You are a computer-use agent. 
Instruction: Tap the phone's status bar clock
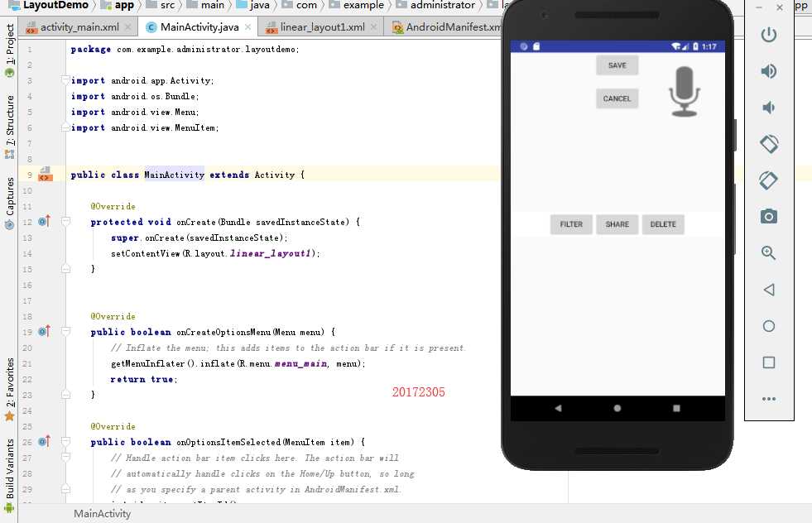709,46
